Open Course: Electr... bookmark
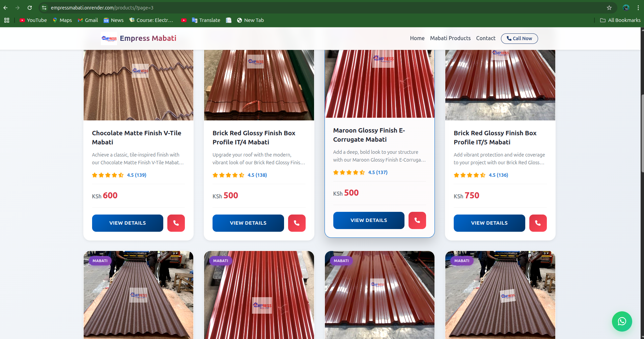 [x=151, y=20]
